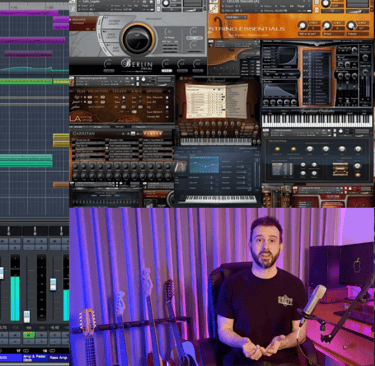
Task: Click the -8.42 level value on Bass Amp
Action: tap(55, 328)
